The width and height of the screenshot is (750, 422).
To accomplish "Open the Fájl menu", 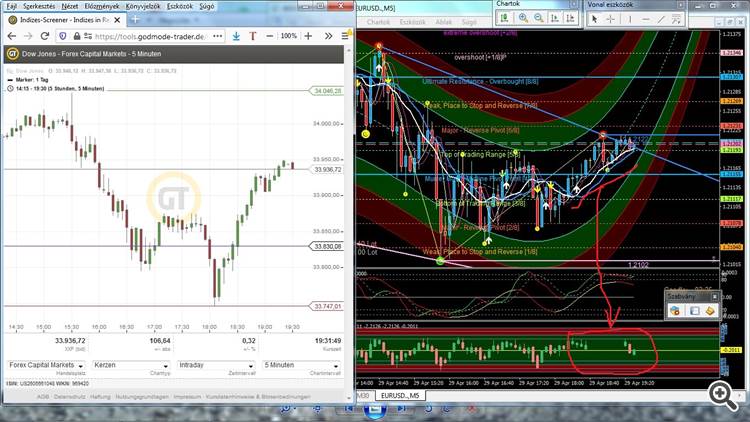I will (11, 6).
